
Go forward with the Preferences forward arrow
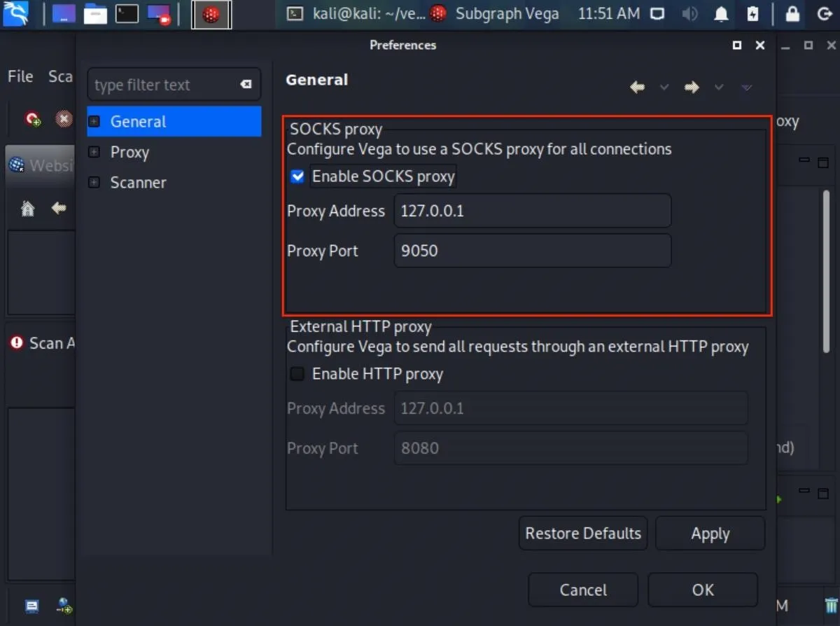point(692,88)
